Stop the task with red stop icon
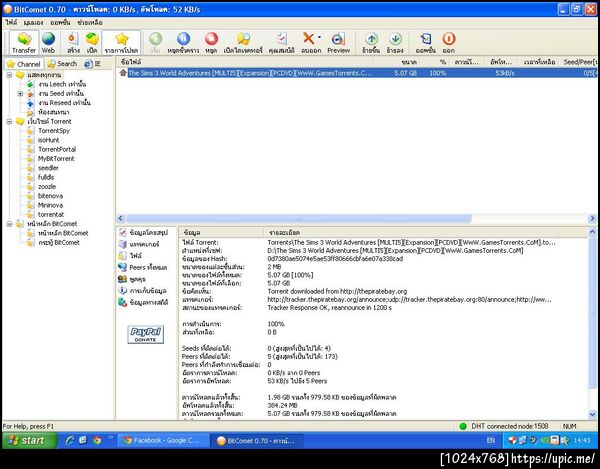Image resolution: width=600 pixels, height=469 pixels. tap(211, 43)
